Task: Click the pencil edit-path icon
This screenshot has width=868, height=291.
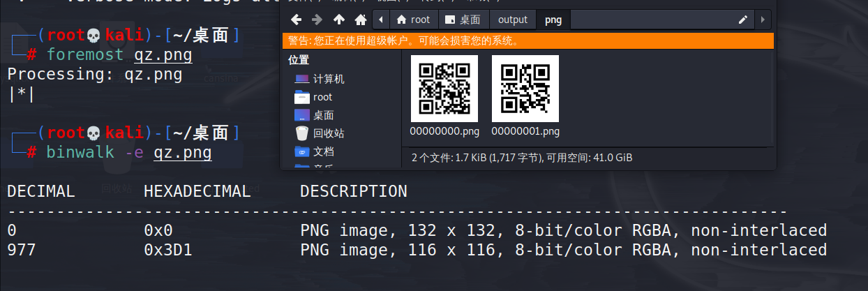Action: pos(742,20)
